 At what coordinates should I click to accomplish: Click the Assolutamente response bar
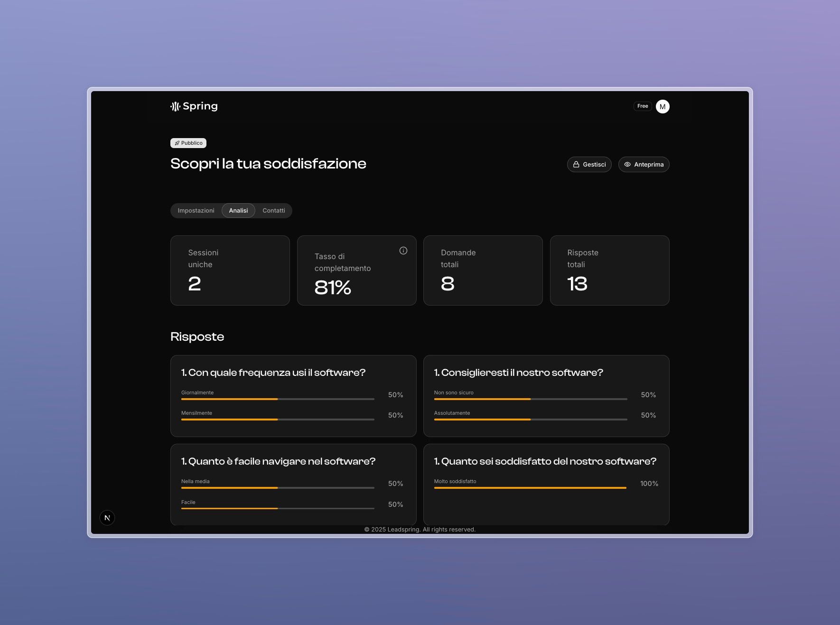coord(530,420)
